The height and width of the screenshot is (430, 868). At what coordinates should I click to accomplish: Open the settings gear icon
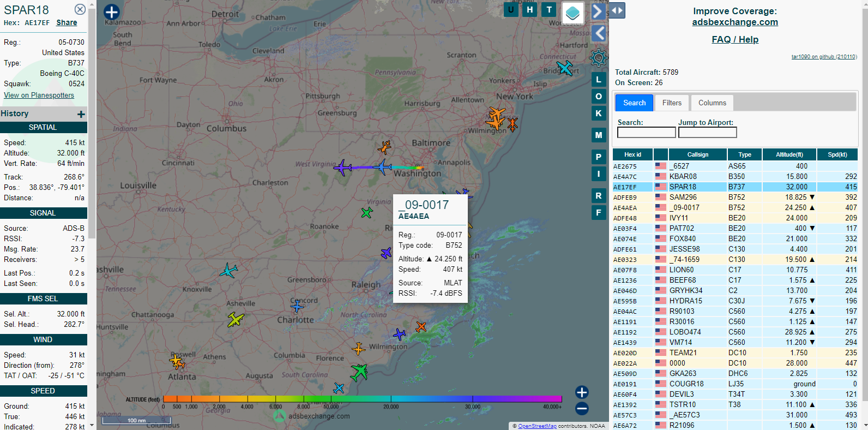[599, 57]
